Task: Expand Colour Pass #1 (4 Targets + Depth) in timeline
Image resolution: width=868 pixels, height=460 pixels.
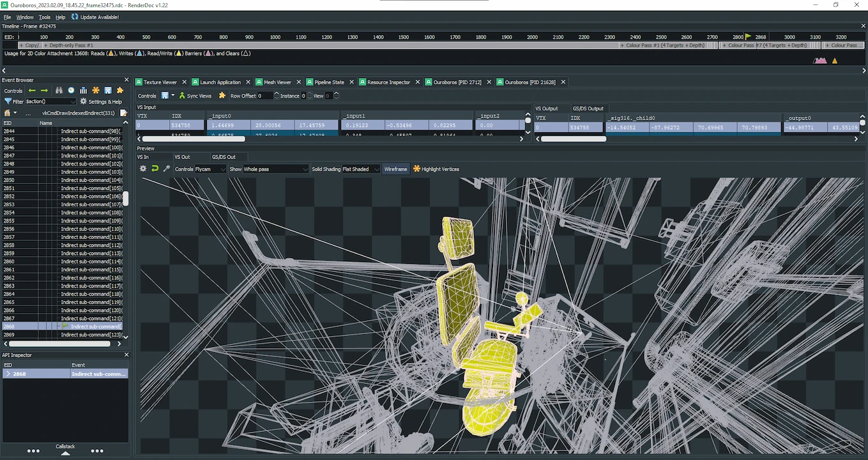Action: pos(622,45)
